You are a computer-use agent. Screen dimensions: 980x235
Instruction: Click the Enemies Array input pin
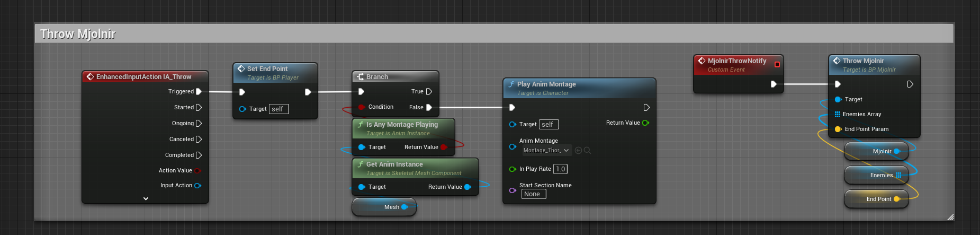(838, 115)
